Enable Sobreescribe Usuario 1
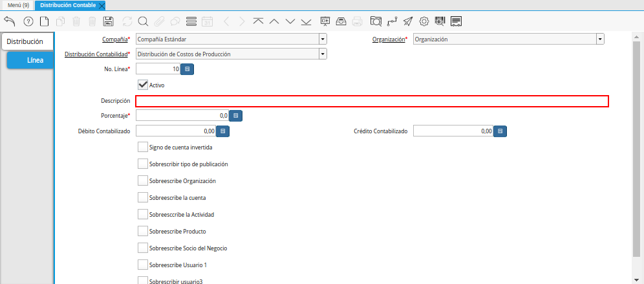Screen dimensions: 644x284 [142, 265]
